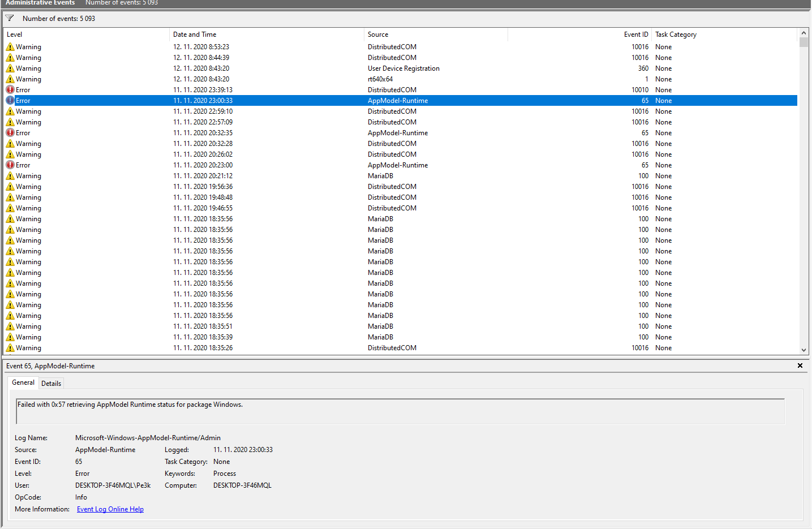
Task: Click warning icon of the 22:59:10 event
Action: click(10, 111)
